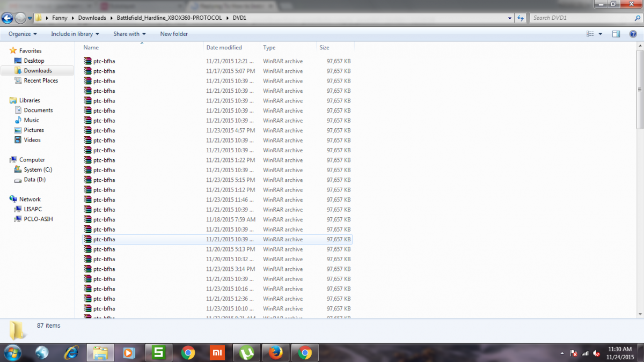Select Desktop under Favorites
This screenshot has width=644, height=362.
pyautogui.click(x=34, y=61)
